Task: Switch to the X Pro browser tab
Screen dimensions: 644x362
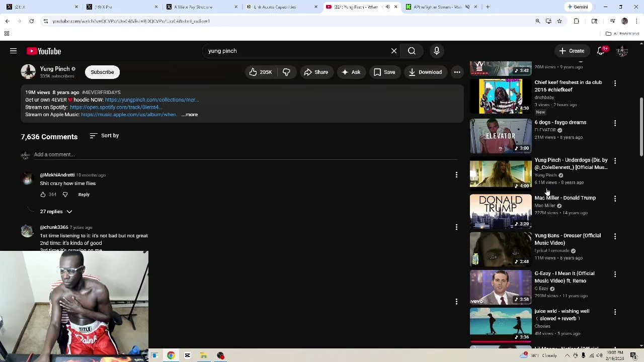Action: (x=121, y=7)
